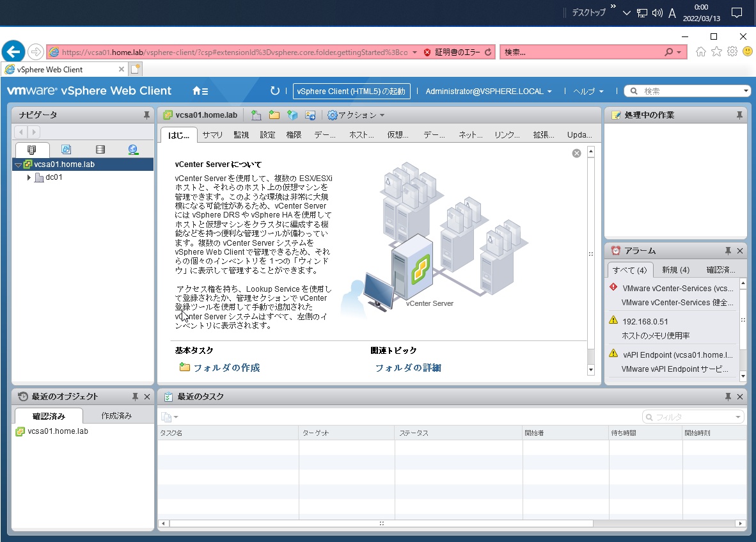Switch to the Monitor (監視) tab
This screenshot has height=542, width=756.
coord(241,135)
